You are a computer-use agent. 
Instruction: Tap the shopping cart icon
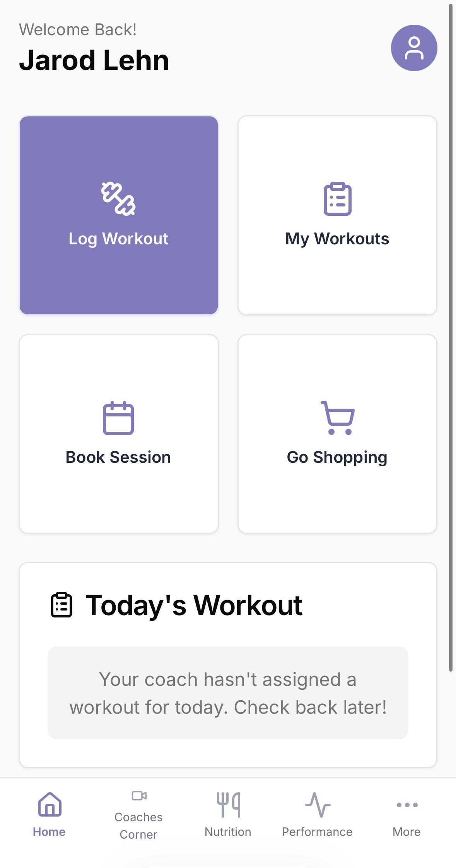pyautogui.click(x=337, y=418)
